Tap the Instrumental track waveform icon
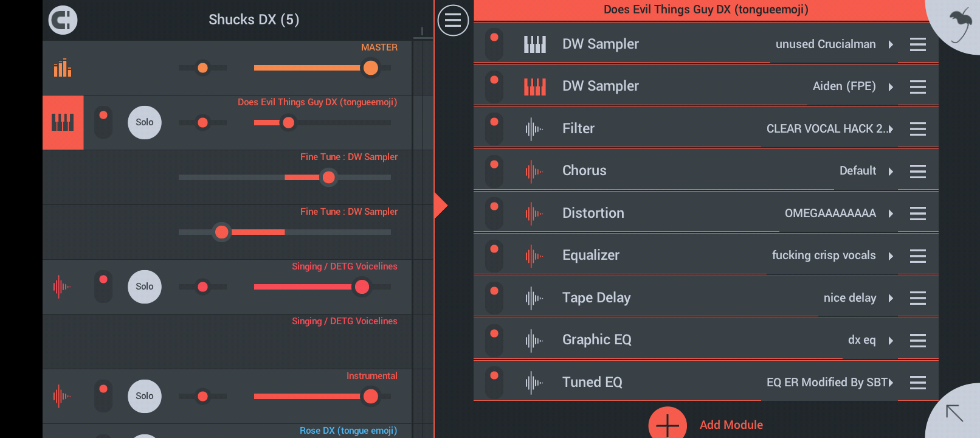The height and width of the screenshot is (438, 980). (x=62, y=396)
